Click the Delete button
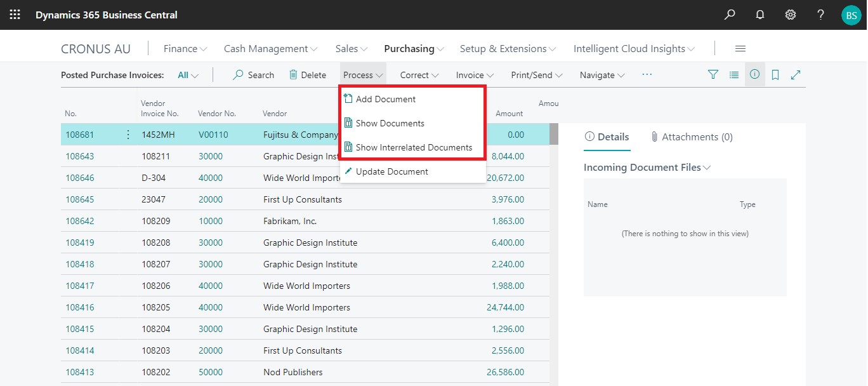Viewport: 868px width, 386px height. point(308,75)
